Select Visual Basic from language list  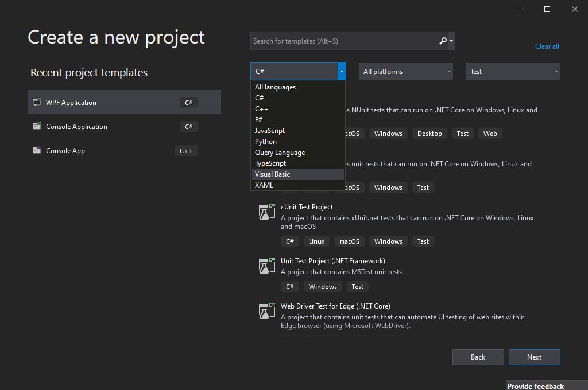point(272,174)
